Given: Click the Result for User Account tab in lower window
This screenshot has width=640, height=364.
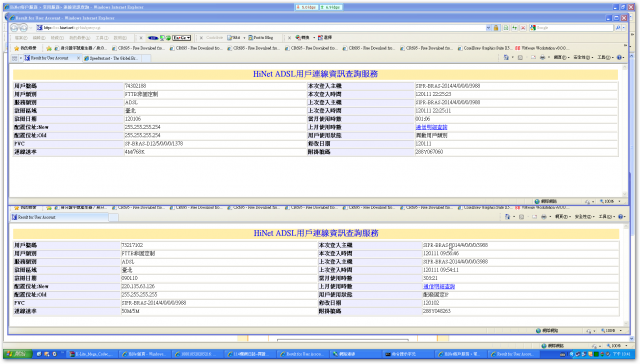Looking at the screenshot, I should pos(60,218).
